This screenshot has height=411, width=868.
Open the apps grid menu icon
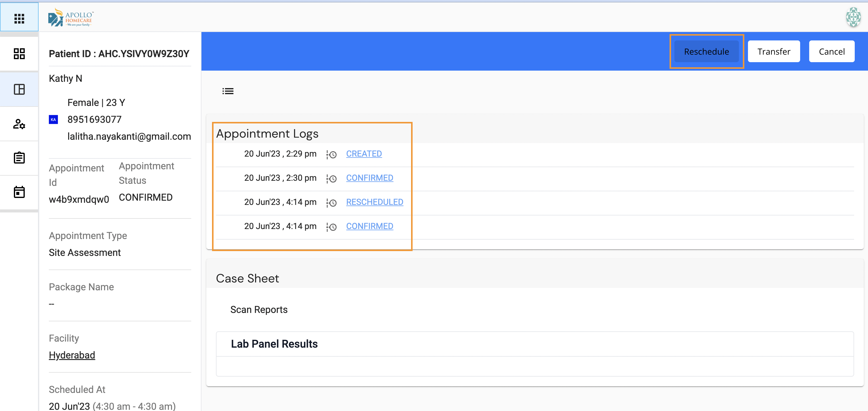pyautogui.click(x=19, y=18)
